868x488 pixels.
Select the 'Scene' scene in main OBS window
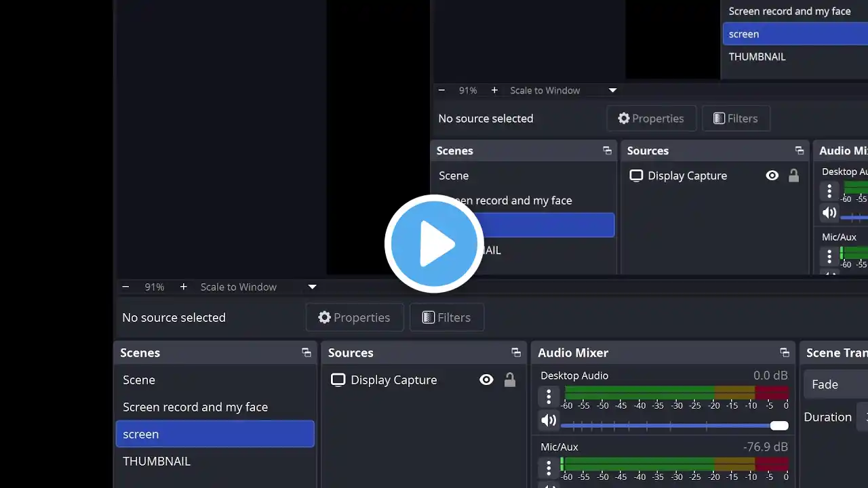(x=215, y=380)
